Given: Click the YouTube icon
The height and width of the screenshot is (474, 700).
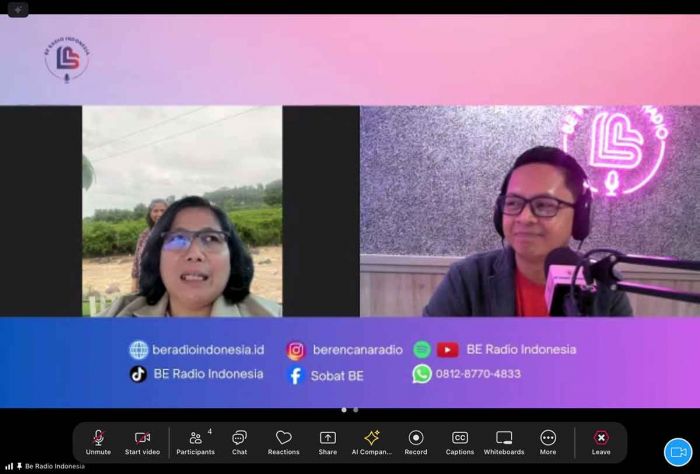Looking at the screenshot, I should point(448,350).
